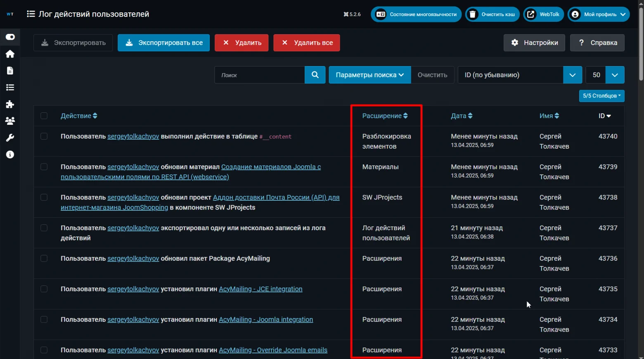Image resolution: width=644 pixels, height=359 pixels.
Task: Click the red Удалить button
Action: pos(241,43)
